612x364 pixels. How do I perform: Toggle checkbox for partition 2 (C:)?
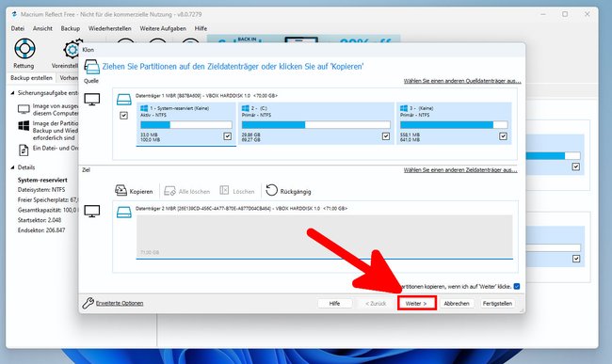pyautogui.click(x=386, y=136)
